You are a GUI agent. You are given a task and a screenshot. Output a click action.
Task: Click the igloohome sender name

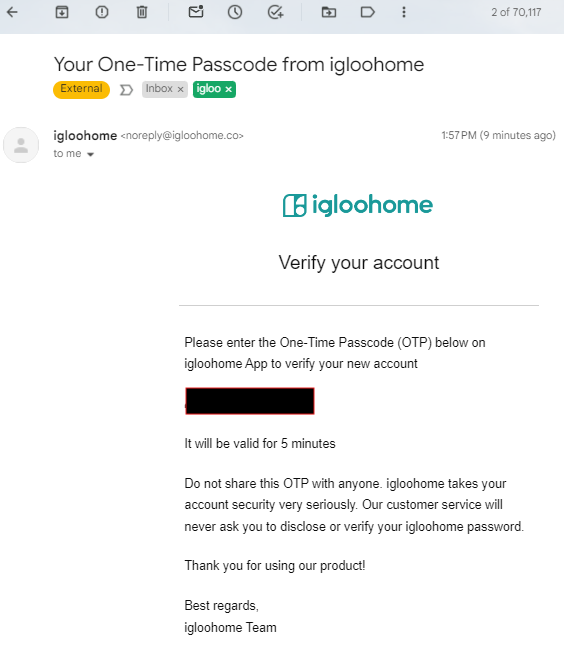point(85,136)
